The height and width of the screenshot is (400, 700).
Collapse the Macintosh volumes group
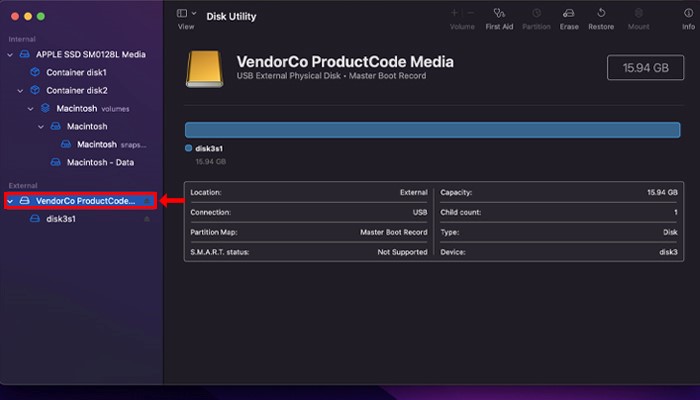pyautogui.click(x=31, y=108)
